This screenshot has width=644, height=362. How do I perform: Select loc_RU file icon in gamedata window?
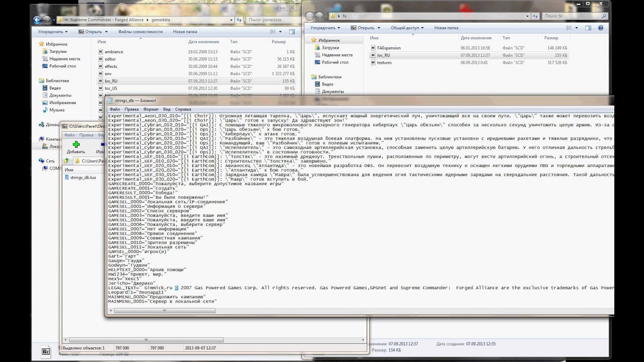click(x=101, y=81)
